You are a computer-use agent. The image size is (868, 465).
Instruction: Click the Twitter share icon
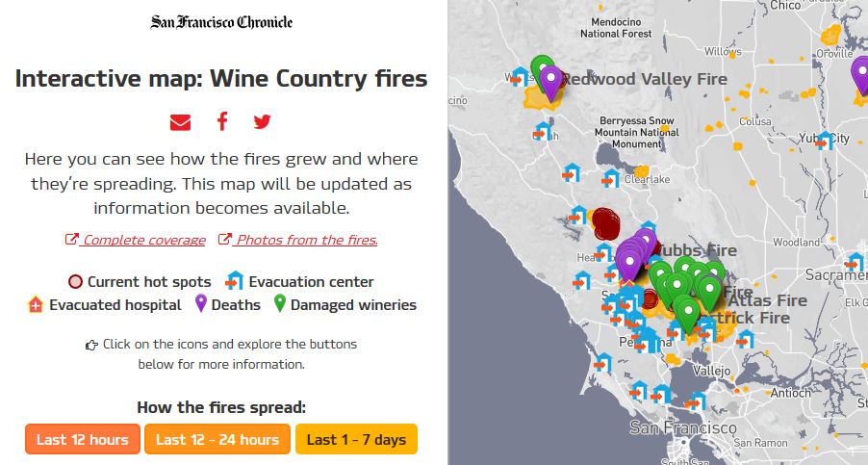click(x=262, y=121)
